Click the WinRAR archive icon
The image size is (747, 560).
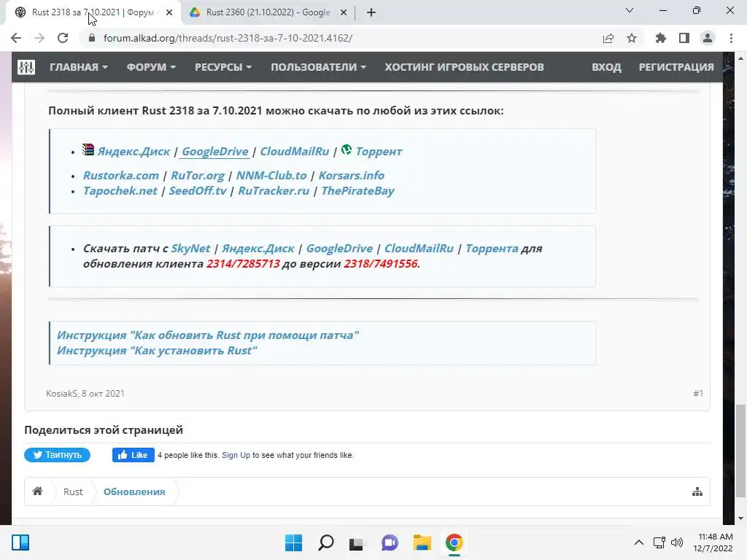coord(88,149)
